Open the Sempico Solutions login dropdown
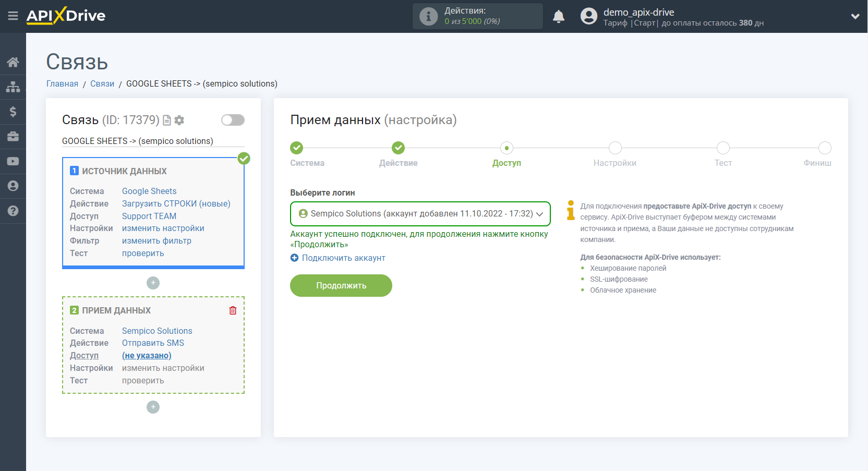 tap(420, 214)
